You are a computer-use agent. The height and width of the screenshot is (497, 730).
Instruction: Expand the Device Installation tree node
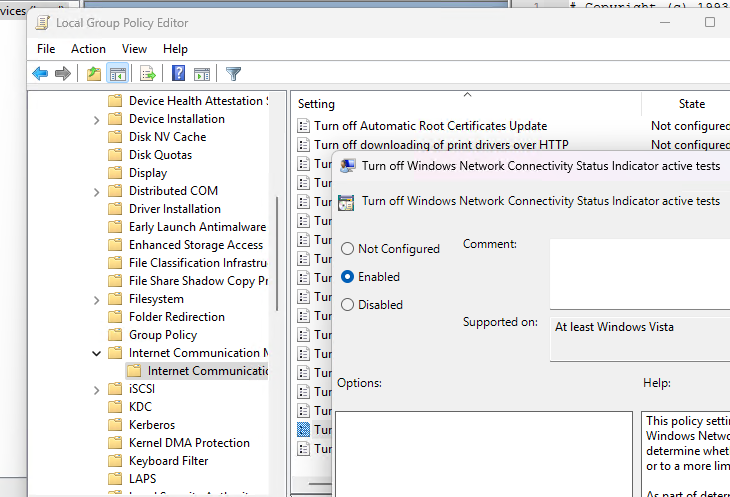click(x=97, y=119)
